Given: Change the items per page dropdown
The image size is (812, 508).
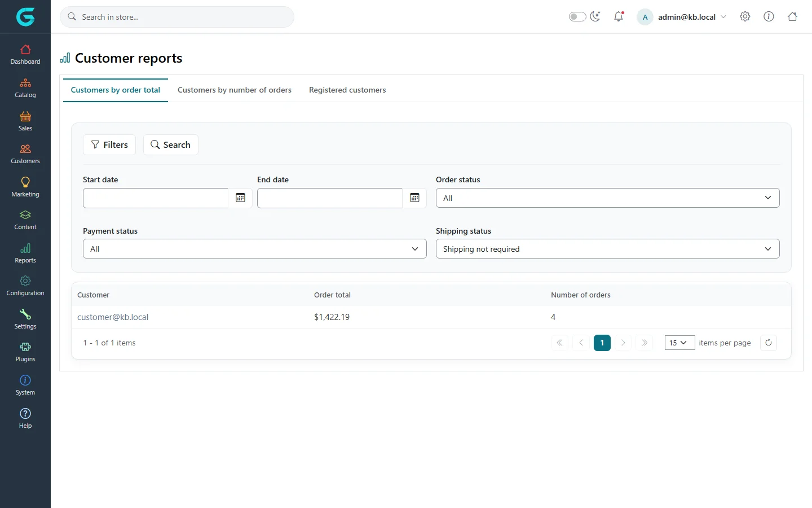Looking at the screenshot, I should (679, 343).
